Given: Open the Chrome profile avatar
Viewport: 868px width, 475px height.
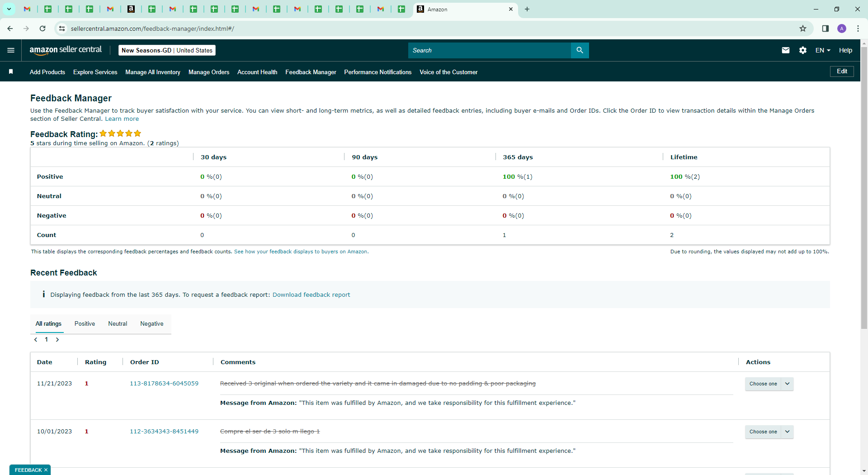Looking at the screenshot, I should (842, 28).
